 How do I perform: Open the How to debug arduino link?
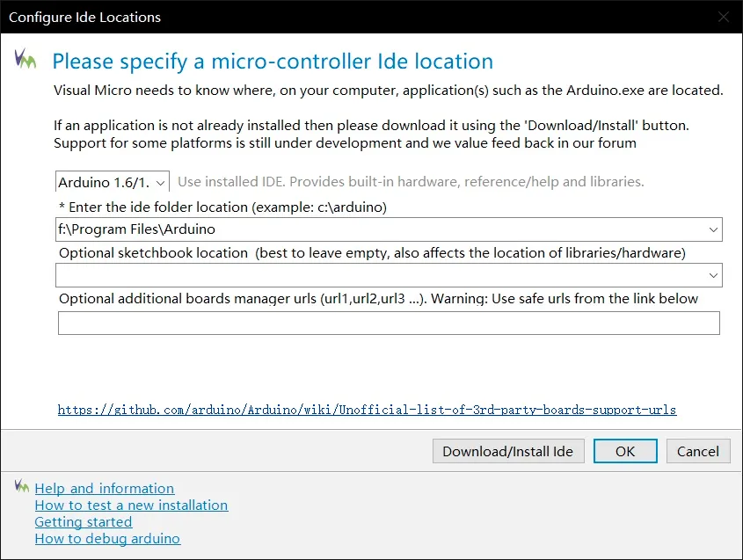pyautogui.click(x=107, y=539)
